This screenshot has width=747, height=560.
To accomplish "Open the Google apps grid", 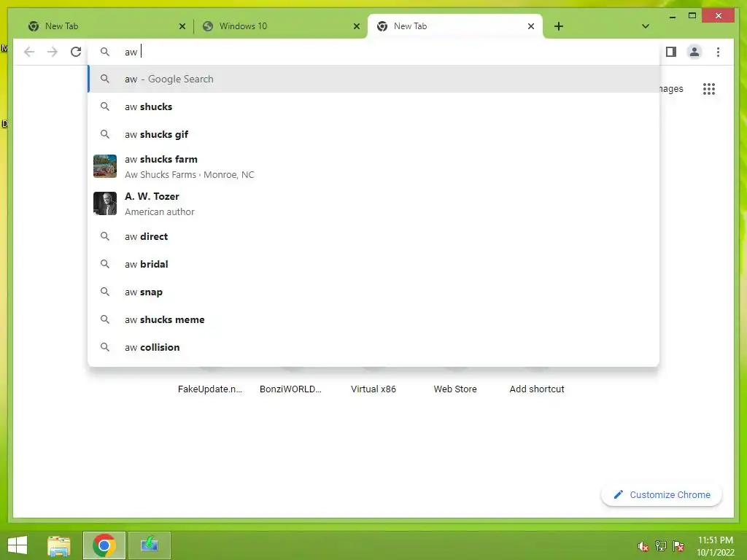I will point(709,89).
